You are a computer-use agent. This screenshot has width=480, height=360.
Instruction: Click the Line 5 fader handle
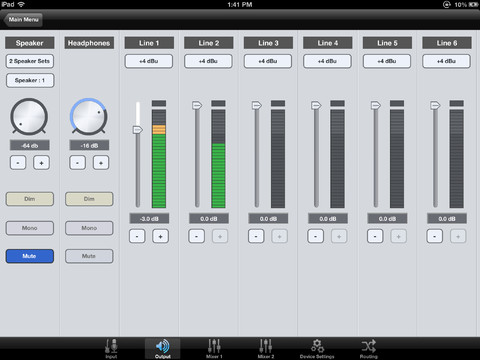point(376,105)
